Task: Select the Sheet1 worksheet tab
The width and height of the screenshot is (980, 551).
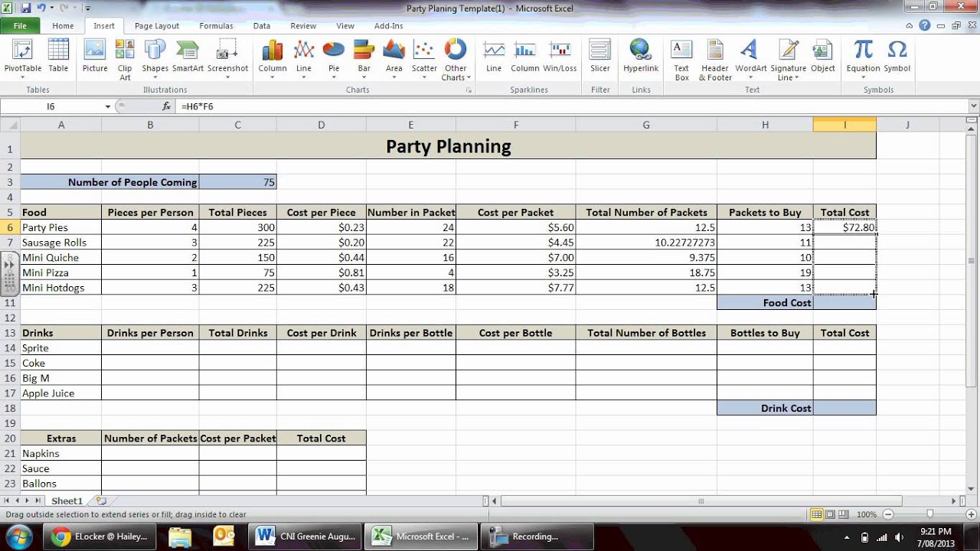Action: point(67,501)
